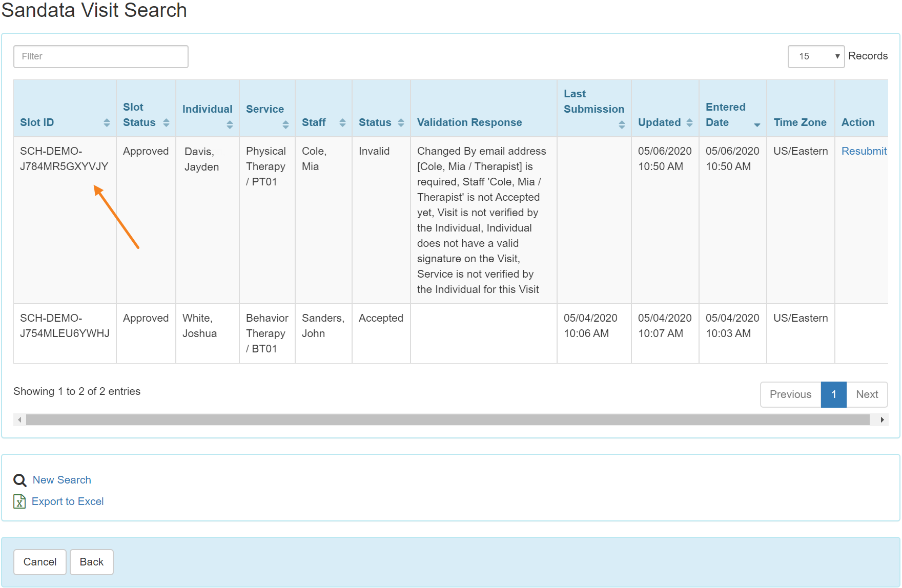Click the Excel export file icon

pyautogui.click(x=19, y=501)
